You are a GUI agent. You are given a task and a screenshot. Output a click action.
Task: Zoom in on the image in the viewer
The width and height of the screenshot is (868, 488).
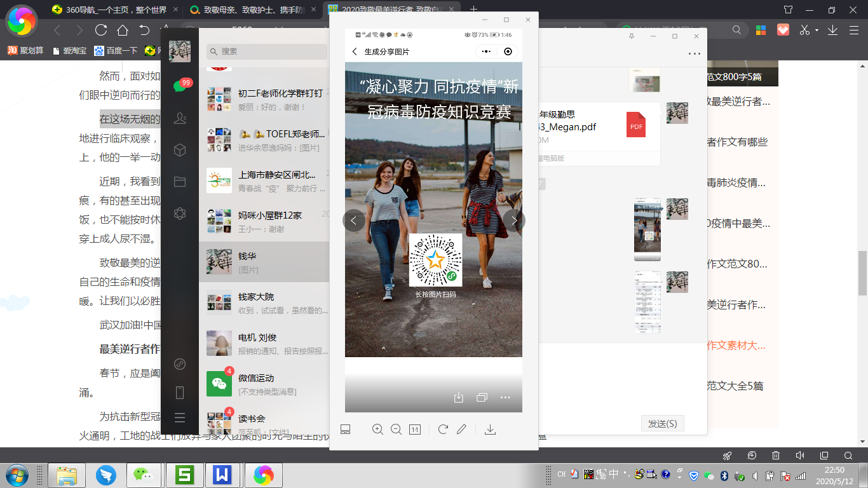377,430
